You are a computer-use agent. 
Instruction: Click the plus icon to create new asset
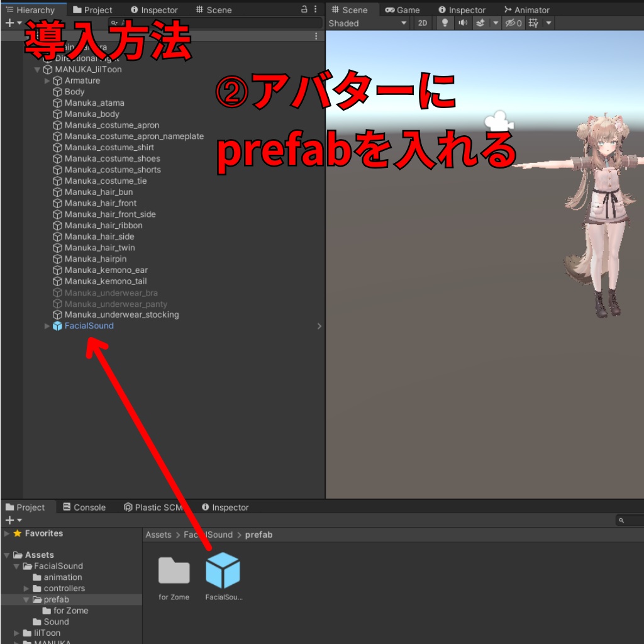[9, 520]
